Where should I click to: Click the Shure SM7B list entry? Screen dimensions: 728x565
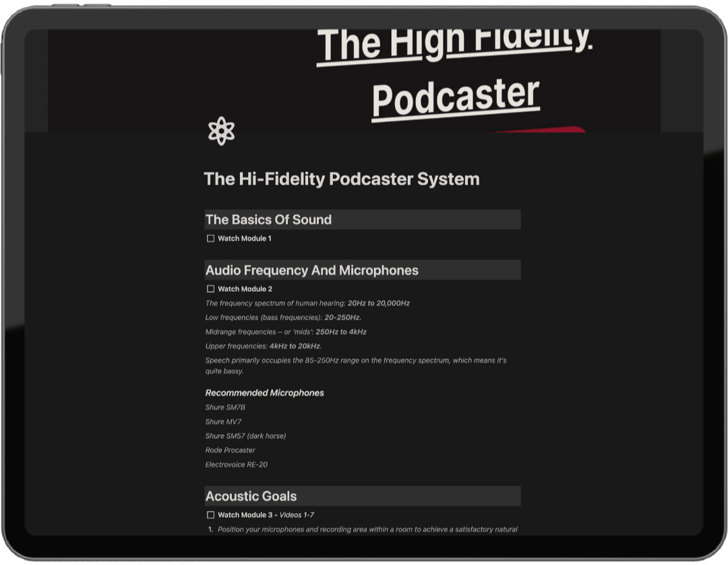click(x=225, y=408)
